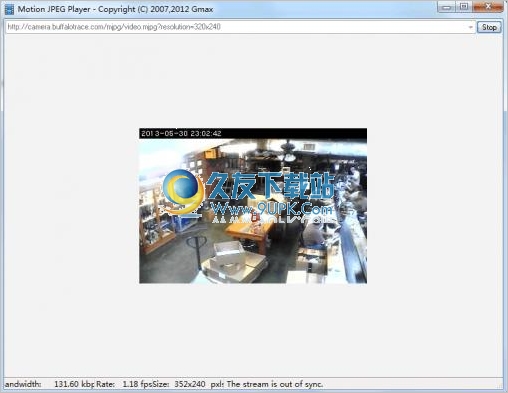Open the stream URL history dropdown
The width and height of the screenshot is (508, 393).
[x=470, y=27]
